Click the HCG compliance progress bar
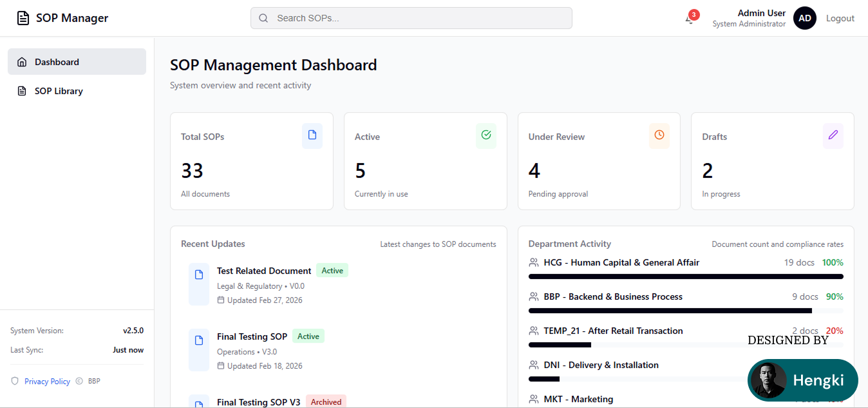Image resolution: width=868 pixels, height=408 pixels. pos(686,277)
